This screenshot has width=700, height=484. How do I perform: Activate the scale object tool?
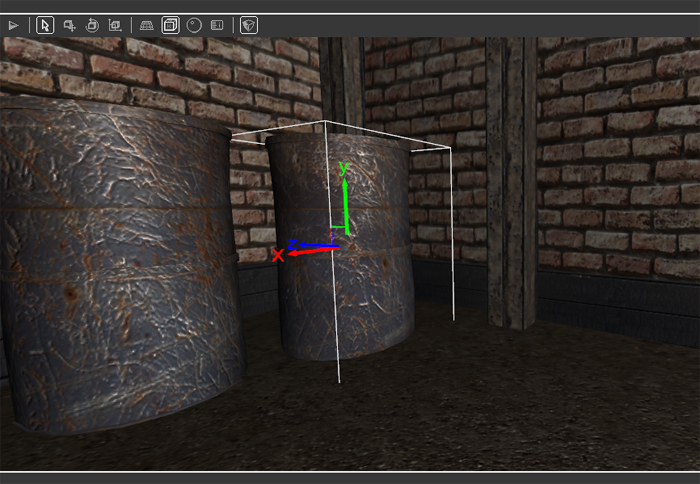point(115,25)
